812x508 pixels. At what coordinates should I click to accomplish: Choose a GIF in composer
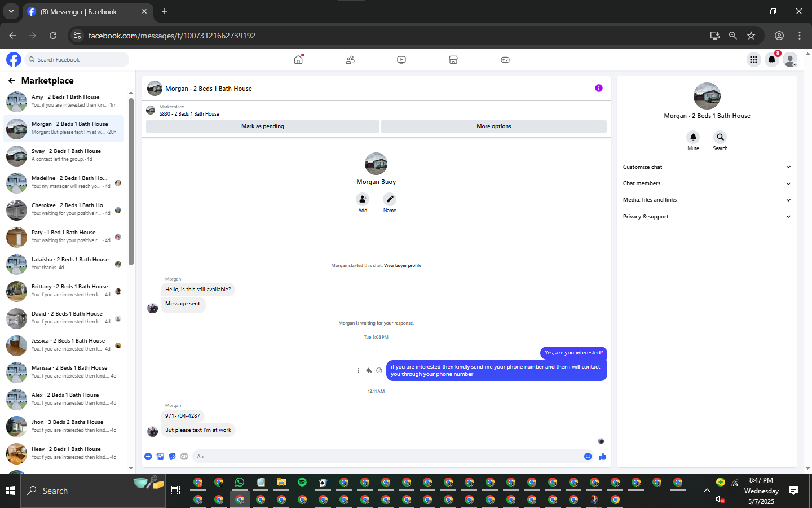(x=184, y=456)
